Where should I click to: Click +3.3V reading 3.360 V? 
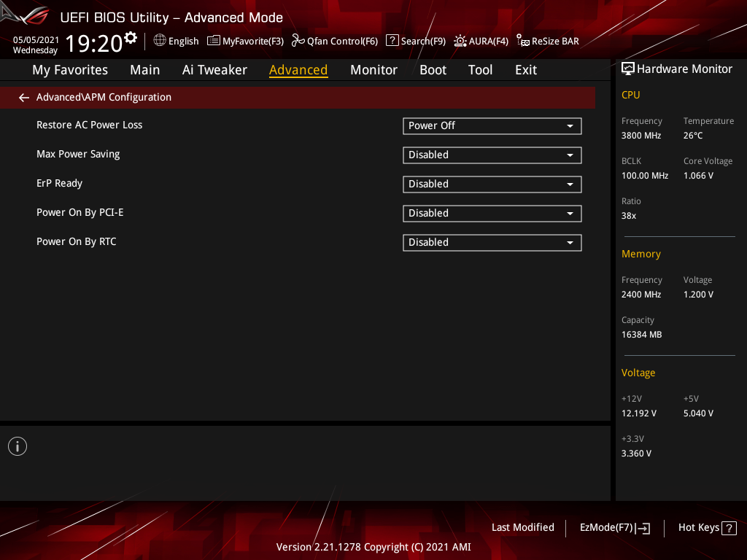pyautogui.click(x=636, y=454)
